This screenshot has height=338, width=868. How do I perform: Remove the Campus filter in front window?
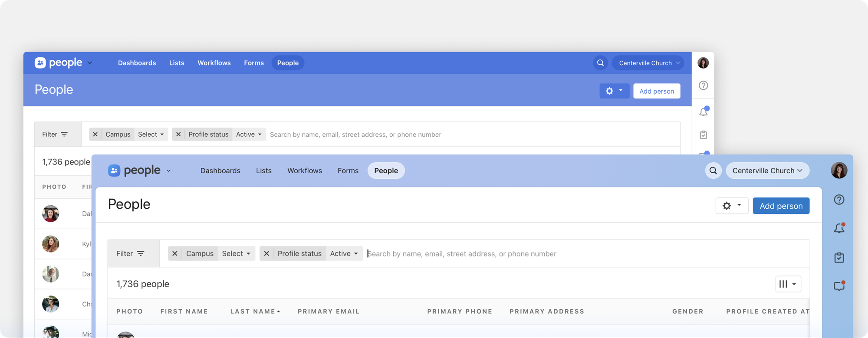[174, 253]
